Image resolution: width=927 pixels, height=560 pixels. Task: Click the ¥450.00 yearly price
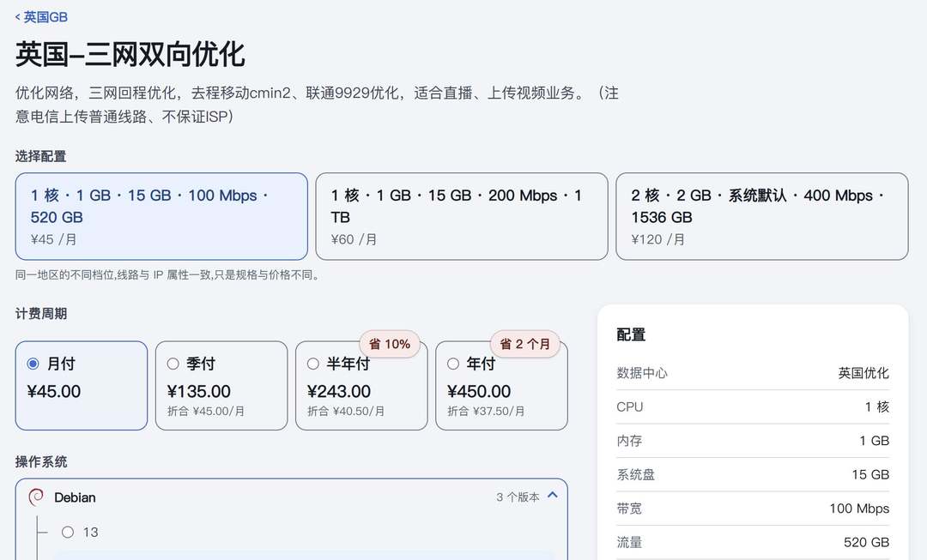[x=479, y=391]
